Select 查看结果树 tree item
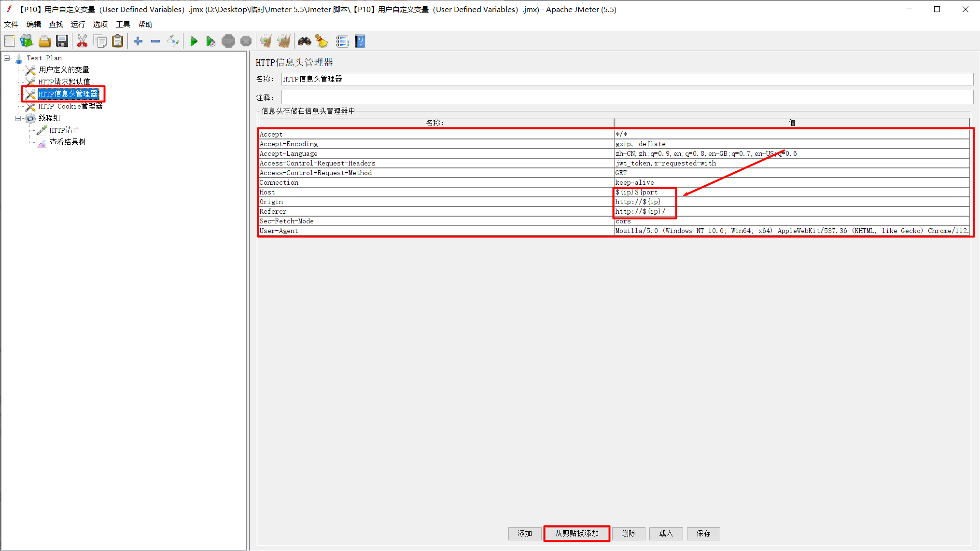 click(x=68, y=142)
